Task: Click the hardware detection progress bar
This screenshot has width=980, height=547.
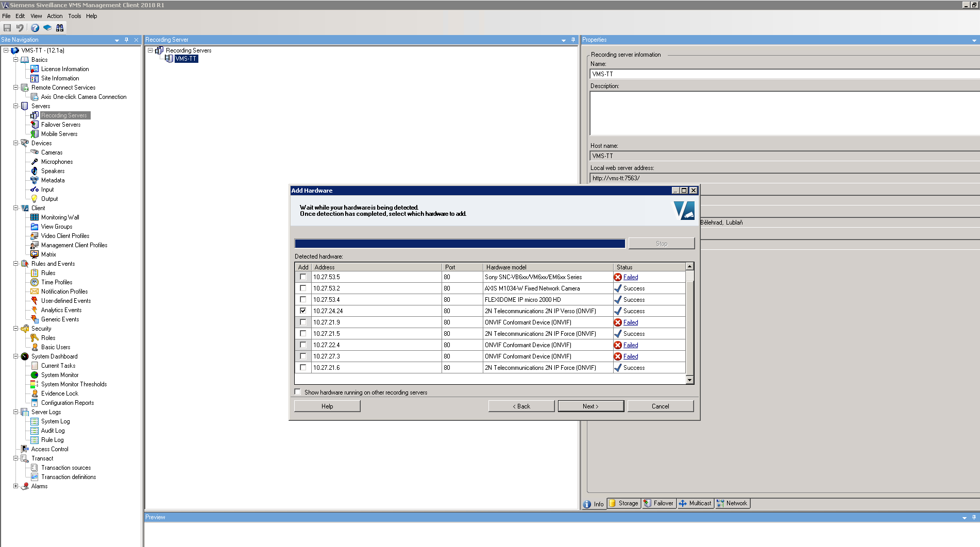Action: (460, 244)
